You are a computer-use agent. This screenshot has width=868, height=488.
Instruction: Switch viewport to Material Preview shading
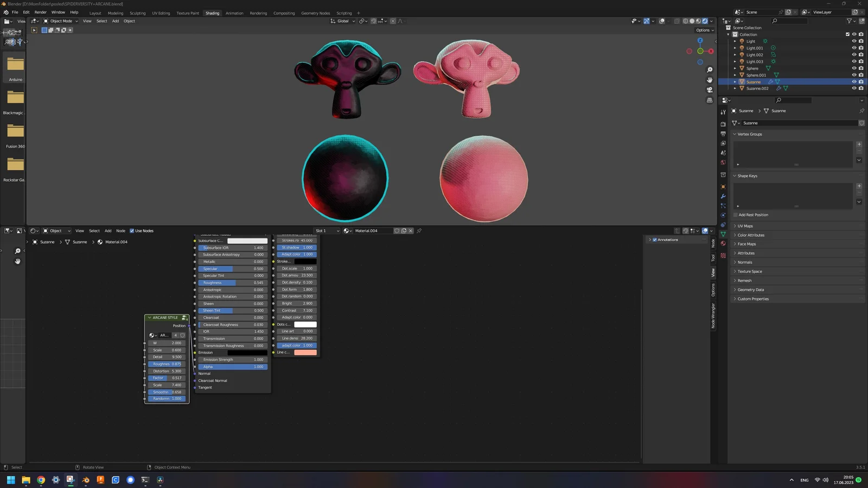coord(698,21)
